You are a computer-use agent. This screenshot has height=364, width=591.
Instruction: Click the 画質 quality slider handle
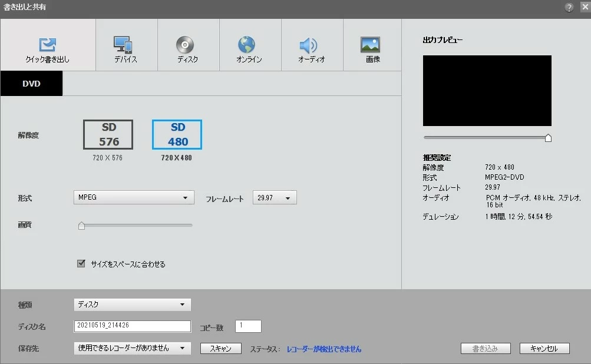pyautogui.click(x=81, y=226)
